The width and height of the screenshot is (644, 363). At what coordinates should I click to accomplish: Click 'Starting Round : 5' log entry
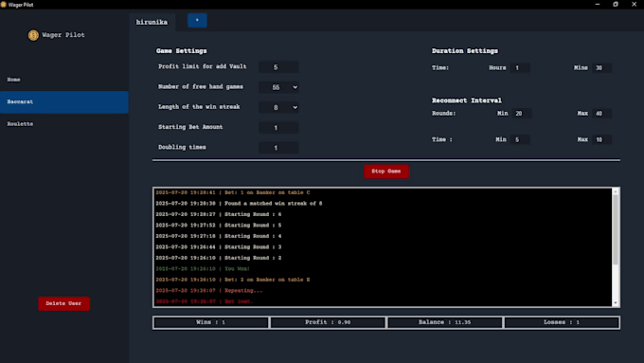coord(218,226)
